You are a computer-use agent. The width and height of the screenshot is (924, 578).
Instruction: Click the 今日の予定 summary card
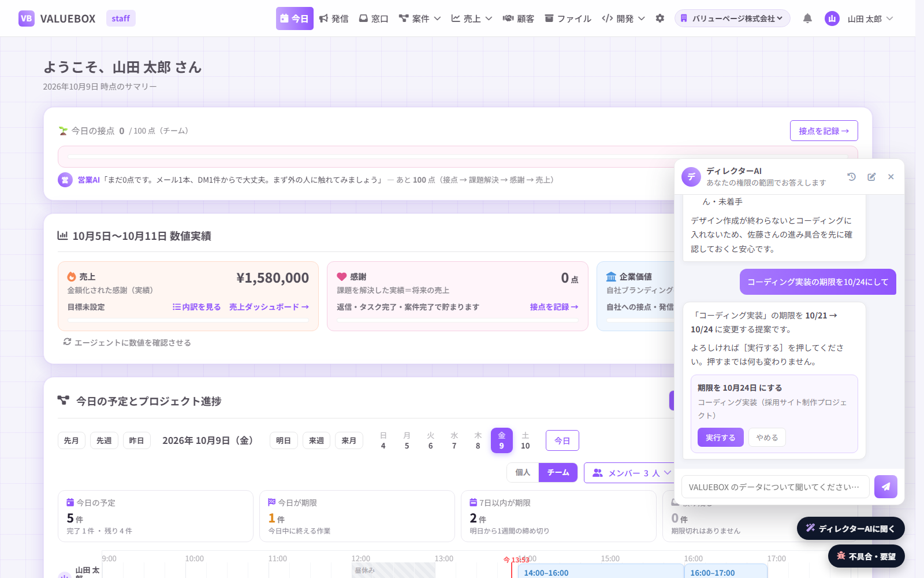pyautogui.click(x=155, y=516)
